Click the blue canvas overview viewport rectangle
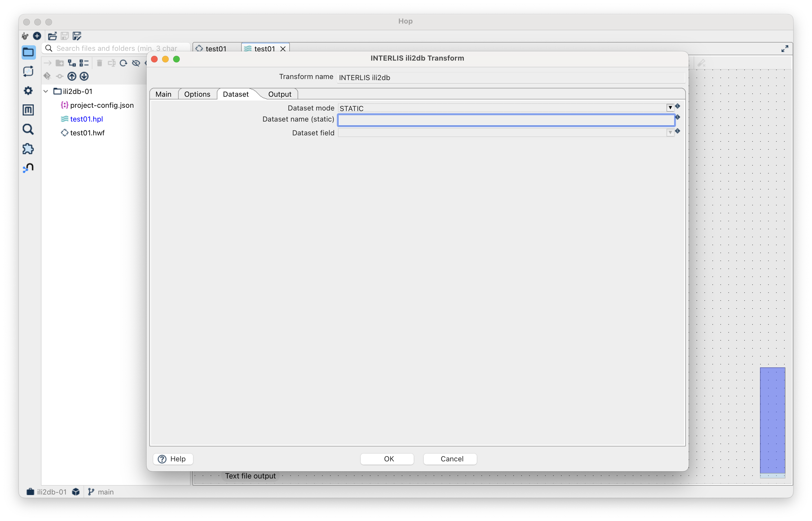This screenshot has width=812, height=521. [x=772, y=420]
